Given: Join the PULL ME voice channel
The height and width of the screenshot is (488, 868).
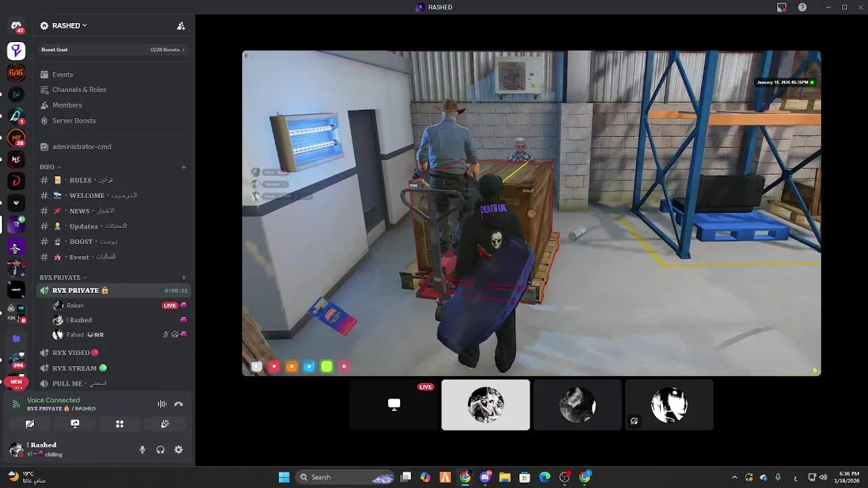Looking at the screenshot, I should pyautogui.click(x=113, y=384).
